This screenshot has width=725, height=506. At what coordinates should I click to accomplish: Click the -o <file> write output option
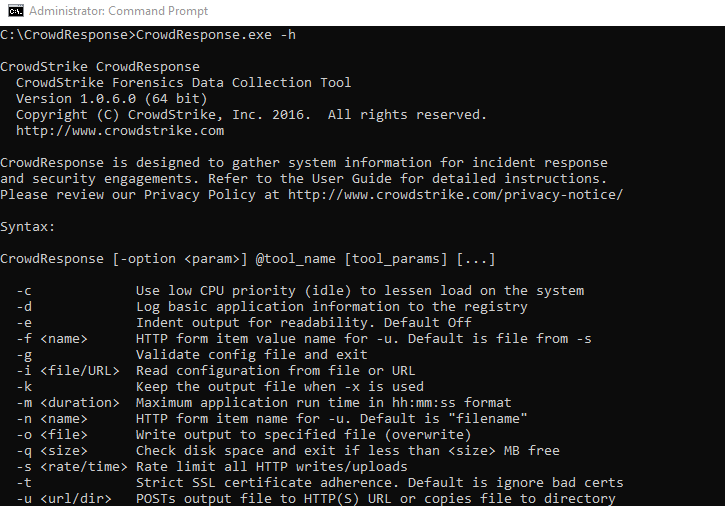point(244,435)
